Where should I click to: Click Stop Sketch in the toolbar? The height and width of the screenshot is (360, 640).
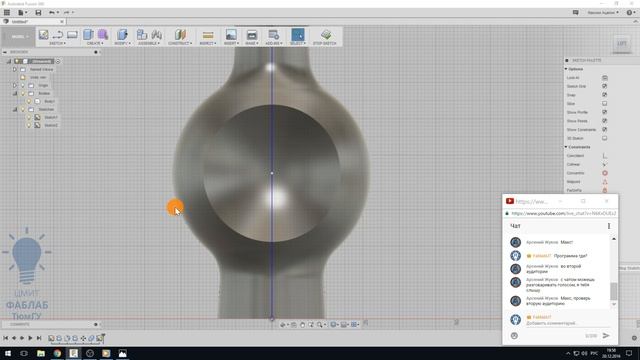click(325, 37)
